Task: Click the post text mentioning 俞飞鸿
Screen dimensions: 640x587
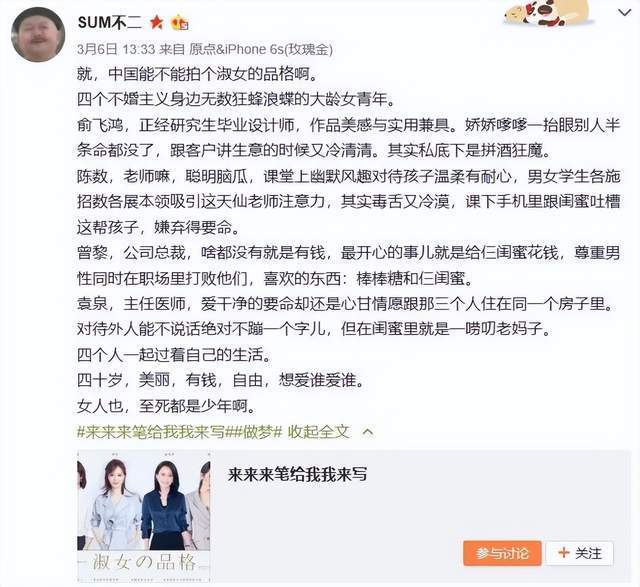Action: (x=349, y=138)
